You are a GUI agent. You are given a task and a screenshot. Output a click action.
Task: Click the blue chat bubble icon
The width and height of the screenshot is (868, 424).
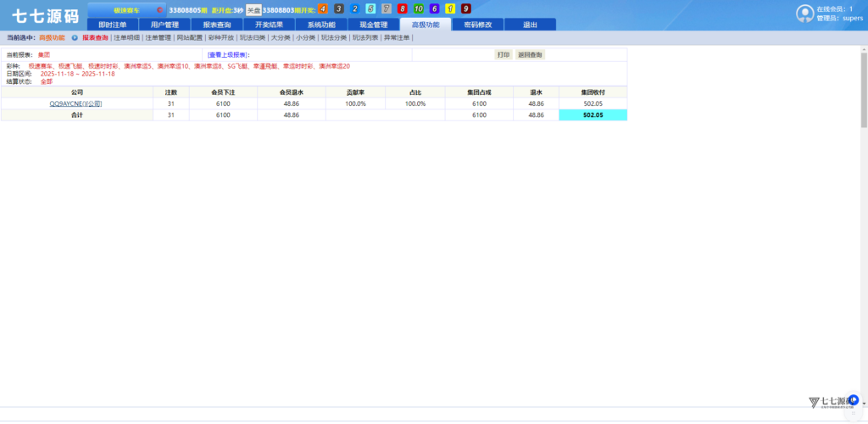pos(854,399)
